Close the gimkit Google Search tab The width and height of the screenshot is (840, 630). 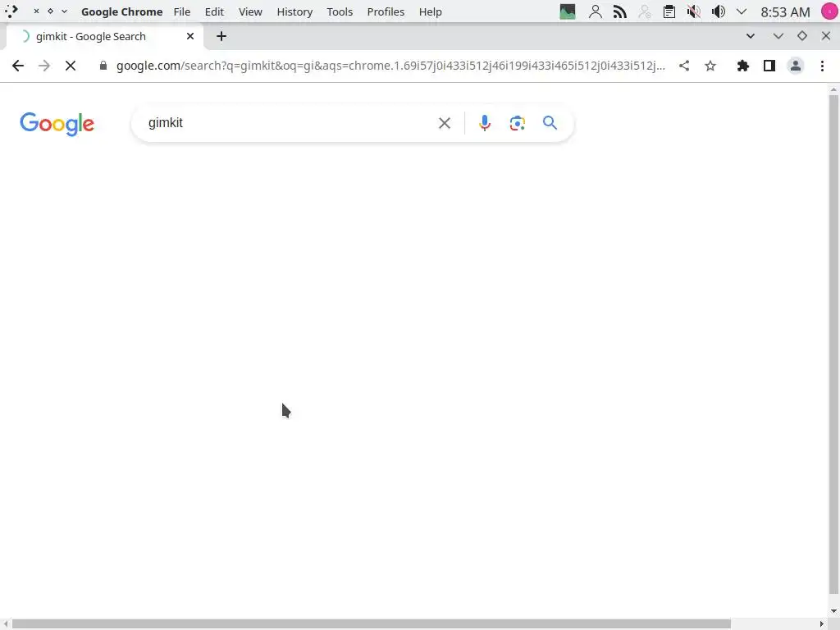(x=190, y=36)
